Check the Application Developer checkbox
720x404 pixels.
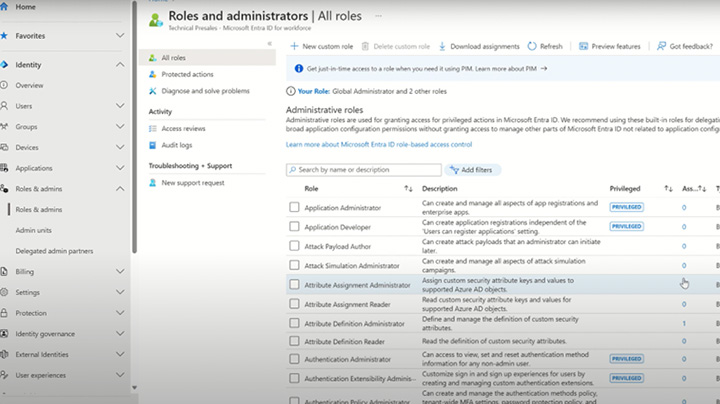[x=294, y=226]
